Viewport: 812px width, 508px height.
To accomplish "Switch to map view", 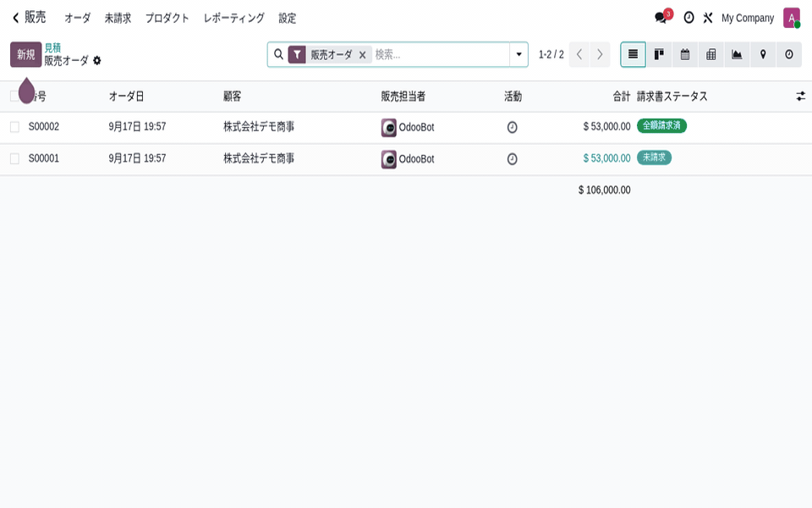I will [763, 54].
